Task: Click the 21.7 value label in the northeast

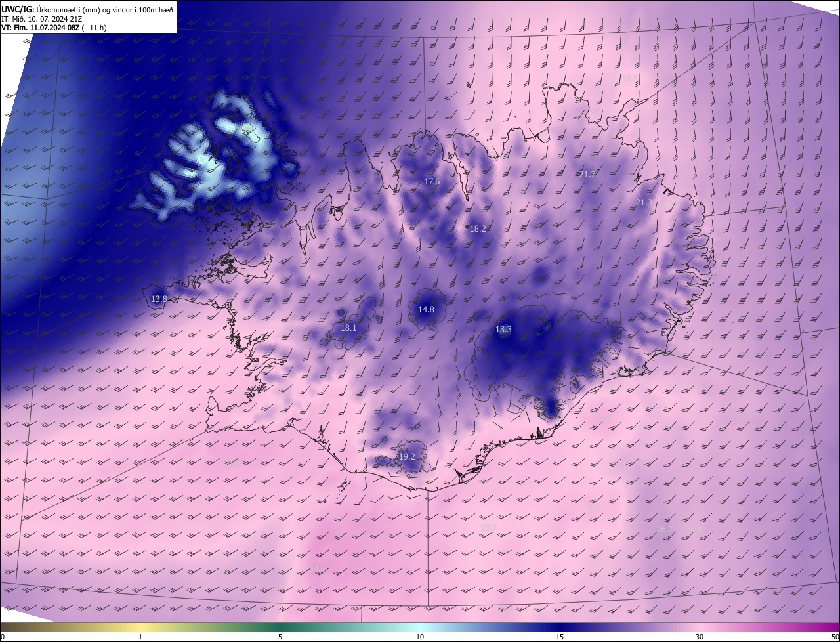Action: click(587, 175)
